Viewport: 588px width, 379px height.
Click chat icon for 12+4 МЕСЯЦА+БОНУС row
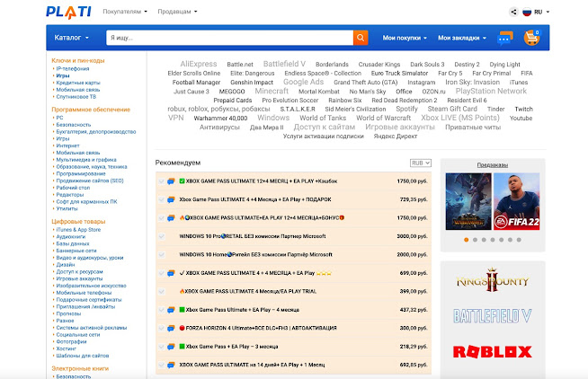(171, 218)
